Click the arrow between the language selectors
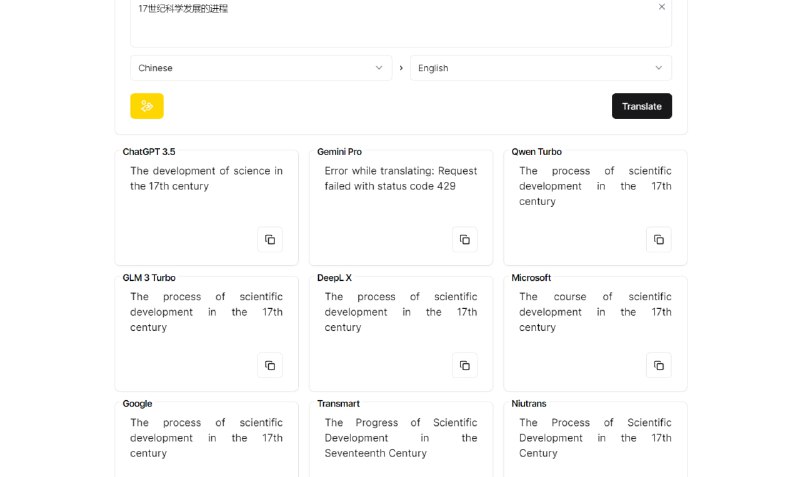 tap(401, 68)
